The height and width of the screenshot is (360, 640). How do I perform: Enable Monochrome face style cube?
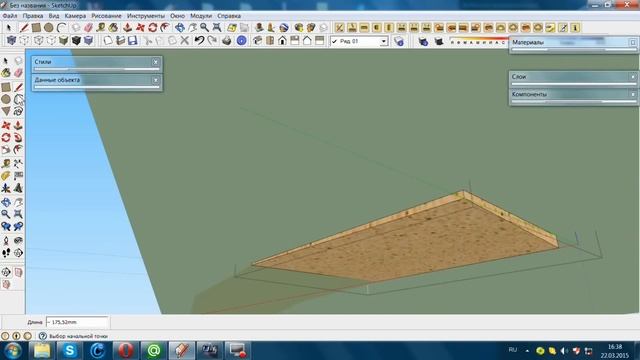pyautogui.click(x=89, y=40)
